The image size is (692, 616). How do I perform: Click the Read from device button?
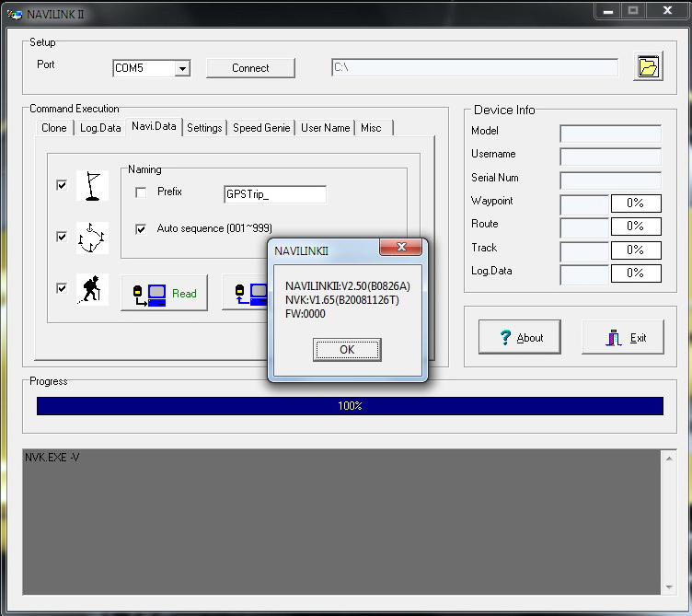pos(164,293)
